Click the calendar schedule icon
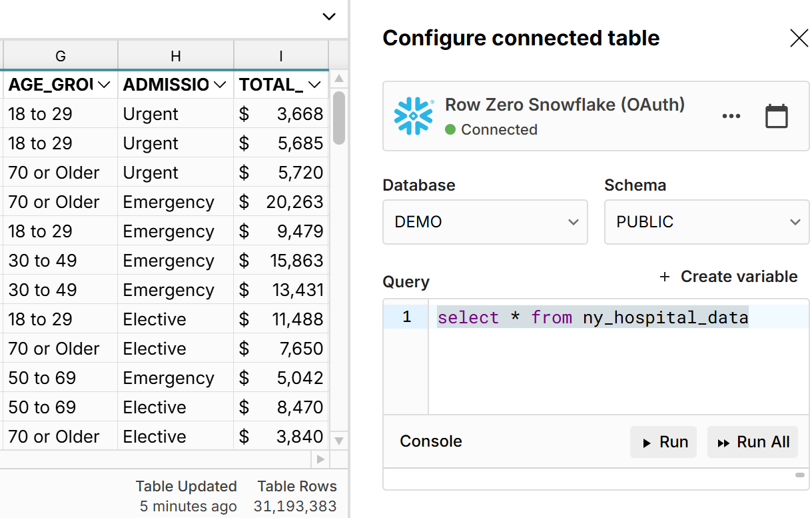The width and height of the screenshot is (812, 518). point(776,117)
